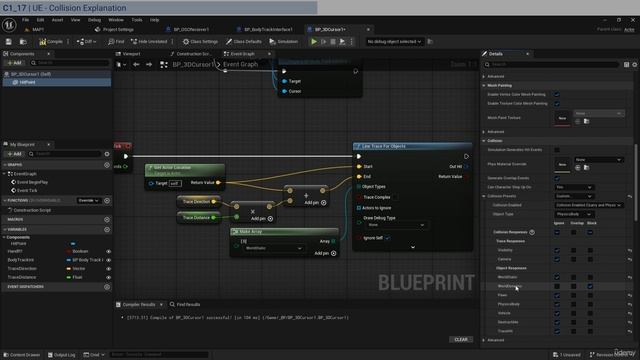Open Can Character Step Up On dropdown

(x=573, y=187)
